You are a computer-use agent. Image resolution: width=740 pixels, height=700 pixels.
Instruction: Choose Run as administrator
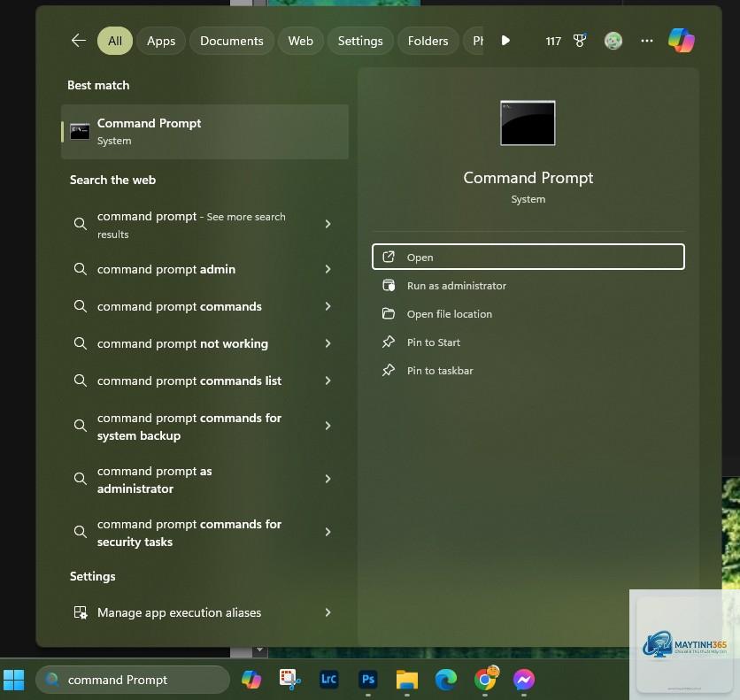528,285
